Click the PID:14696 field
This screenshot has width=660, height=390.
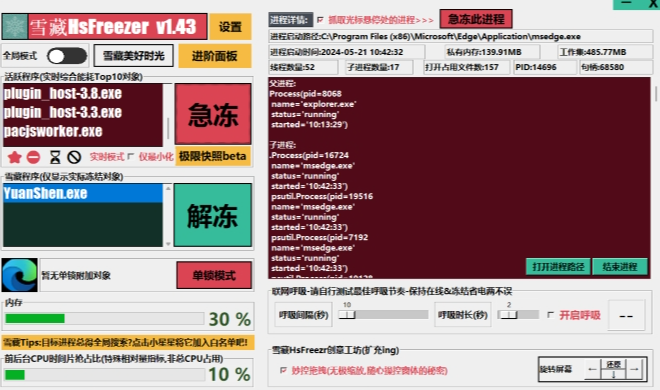click(545, 67)
